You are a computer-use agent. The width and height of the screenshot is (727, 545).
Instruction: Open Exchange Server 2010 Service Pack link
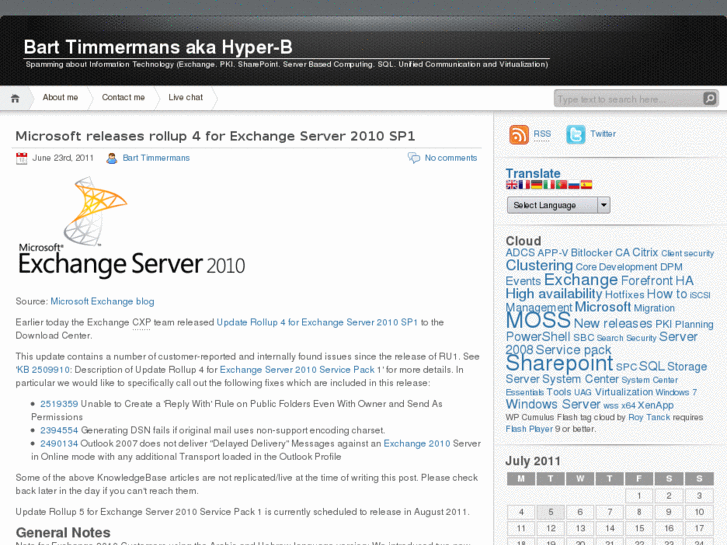pyautogui.click(x=297, y=370)
